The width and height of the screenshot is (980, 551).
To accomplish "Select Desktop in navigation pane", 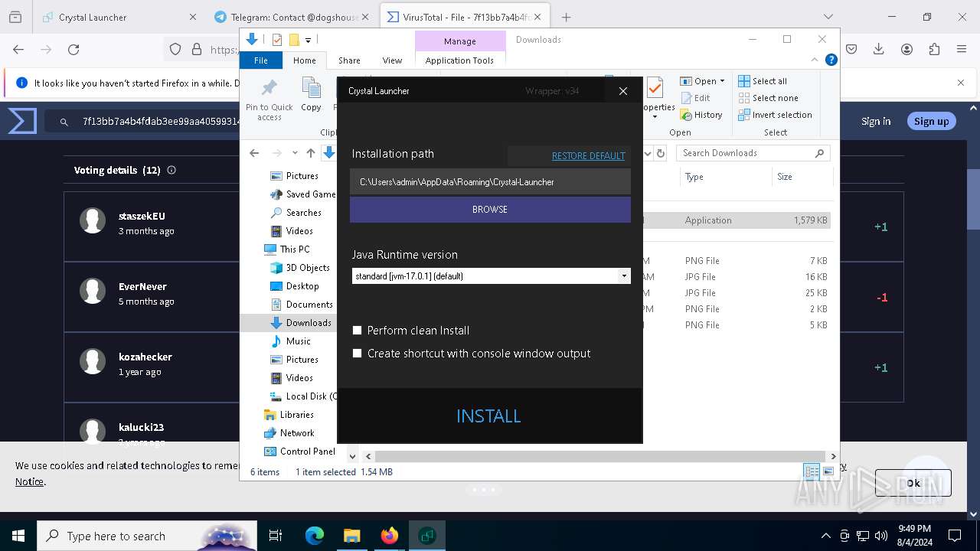I will (295, 286).
